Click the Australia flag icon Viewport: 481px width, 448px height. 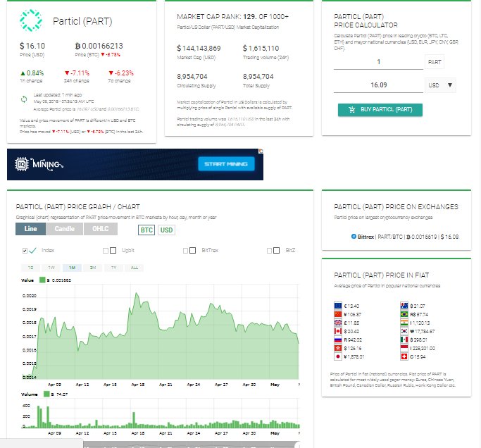[404, 306]
